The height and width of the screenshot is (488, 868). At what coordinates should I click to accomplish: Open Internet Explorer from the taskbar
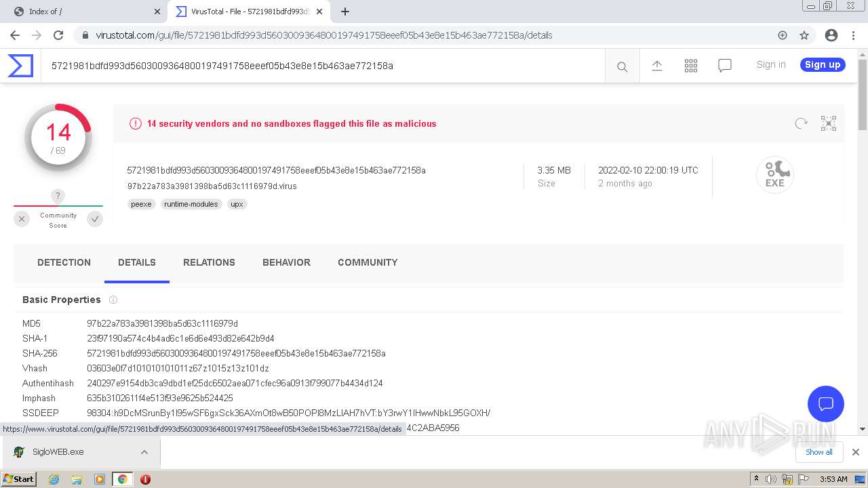54,479
